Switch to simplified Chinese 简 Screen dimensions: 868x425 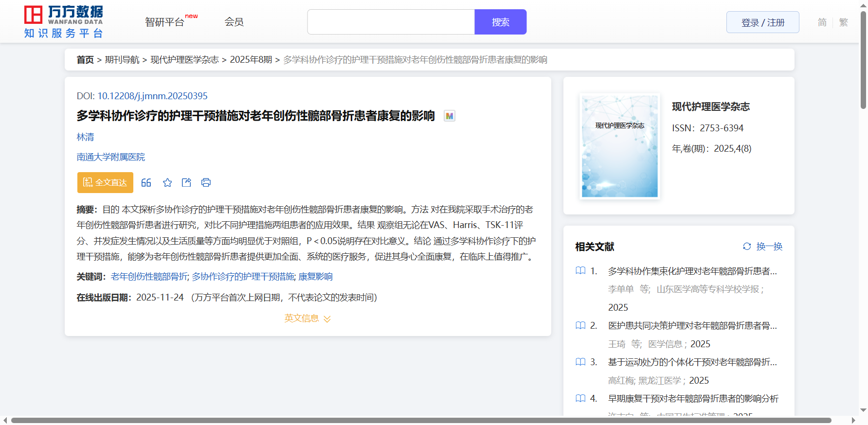coord(822,22)
